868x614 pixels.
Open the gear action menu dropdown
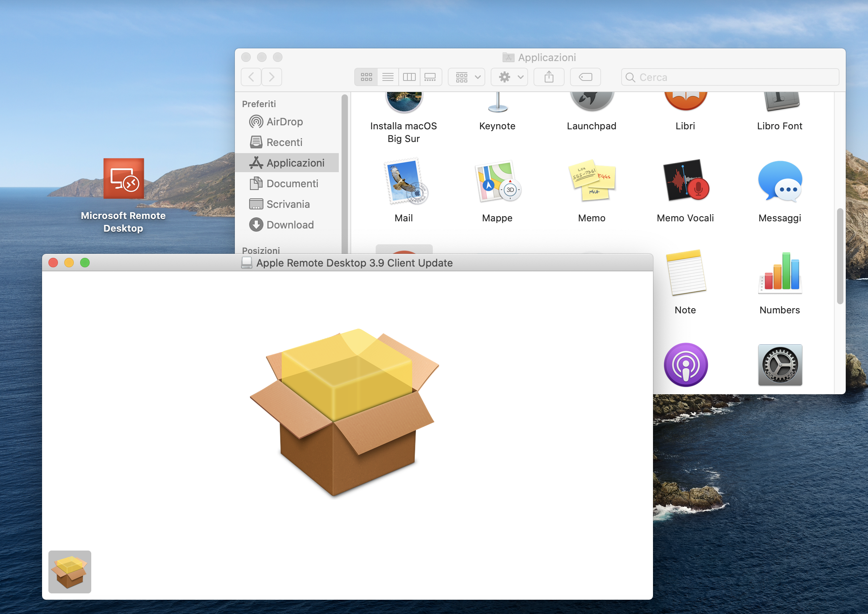tap(510, 77)
